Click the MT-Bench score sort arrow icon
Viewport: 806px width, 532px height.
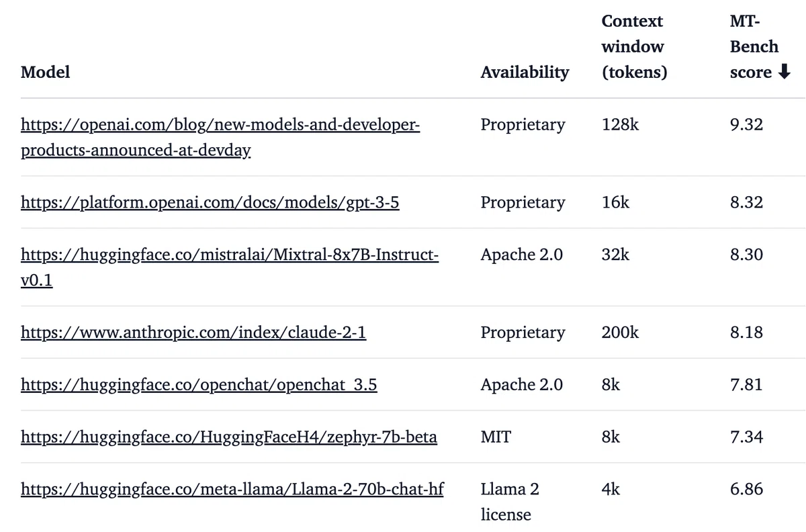784,73
